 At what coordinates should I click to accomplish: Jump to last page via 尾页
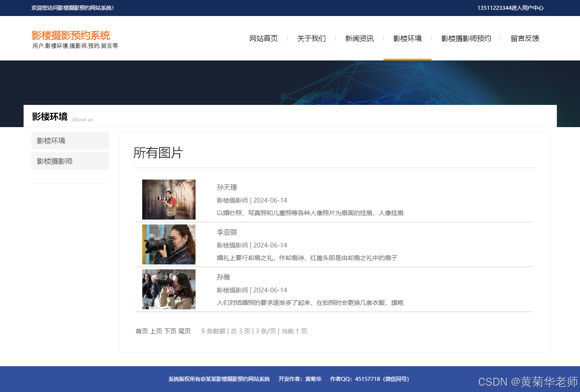point(184,331)
